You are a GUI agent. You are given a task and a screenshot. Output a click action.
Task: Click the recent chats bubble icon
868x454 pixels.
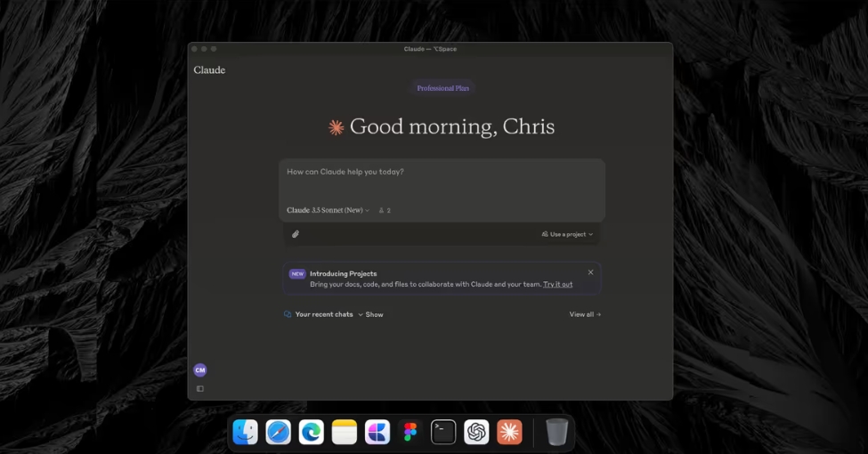coord(288,314)
